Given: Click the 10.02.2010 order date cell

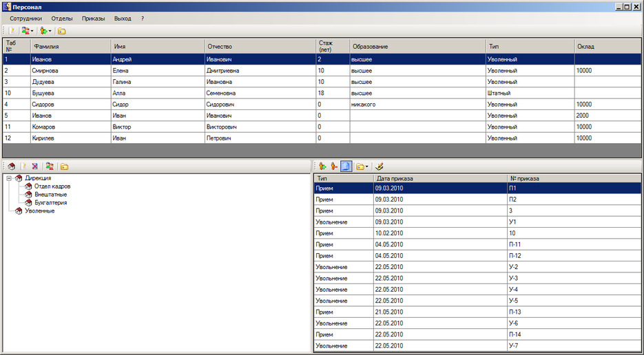Looking at the screenshot, I should [x=440, y=233].
